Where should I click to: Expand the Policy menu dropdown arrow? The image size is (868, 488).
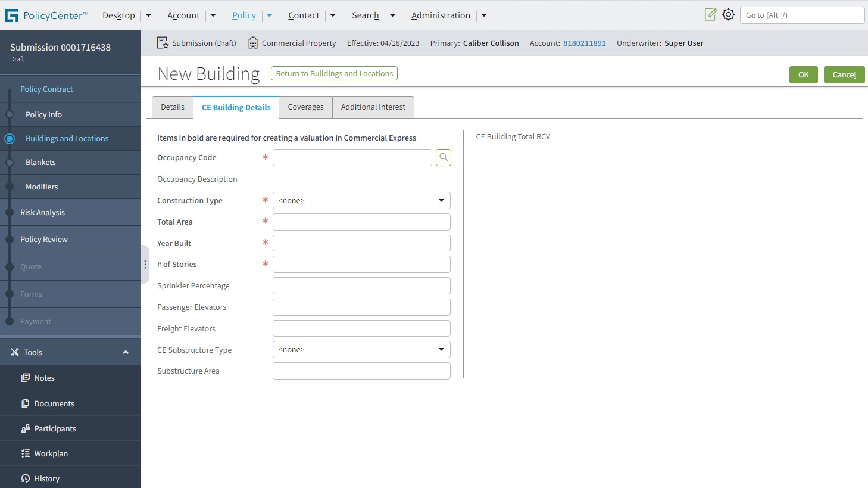pos(270,15)
